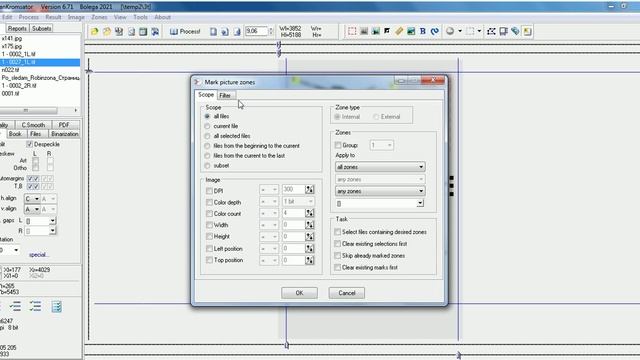Open the Zones menu in the menu bar
The image size is (640, 360).
99,17
